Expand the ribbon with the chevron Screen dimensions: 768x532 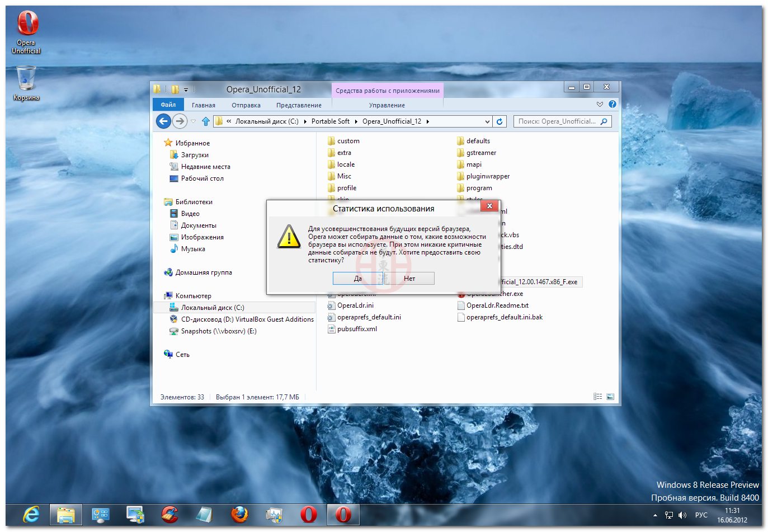[x=600, y=105]
